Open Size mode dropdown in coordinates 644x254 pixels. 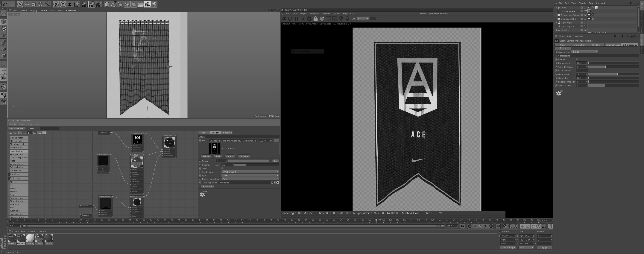tap(526, 248)
